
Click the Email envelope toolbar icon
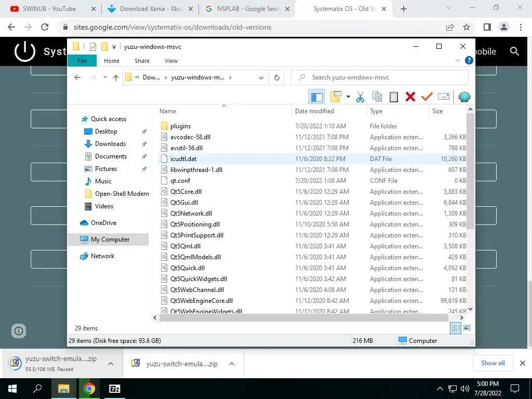point(444,97)
